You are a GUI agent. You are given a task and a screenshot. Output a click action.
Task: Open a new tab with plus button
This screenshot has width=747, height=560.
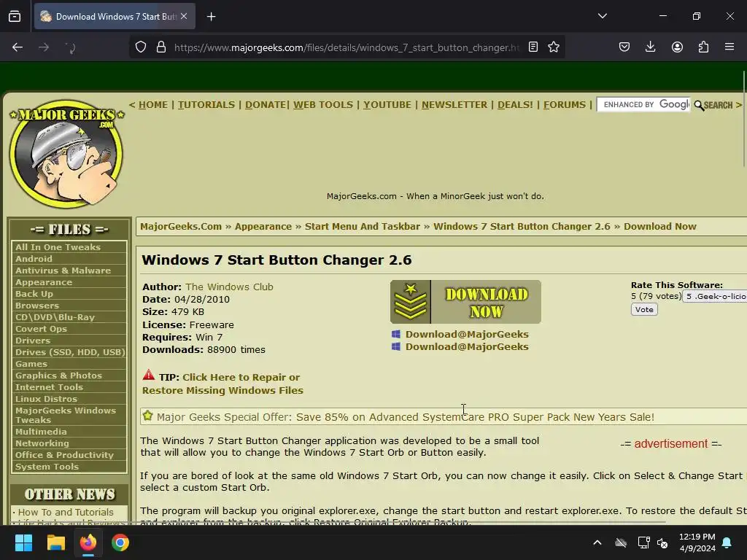click(x=211, y=17)
